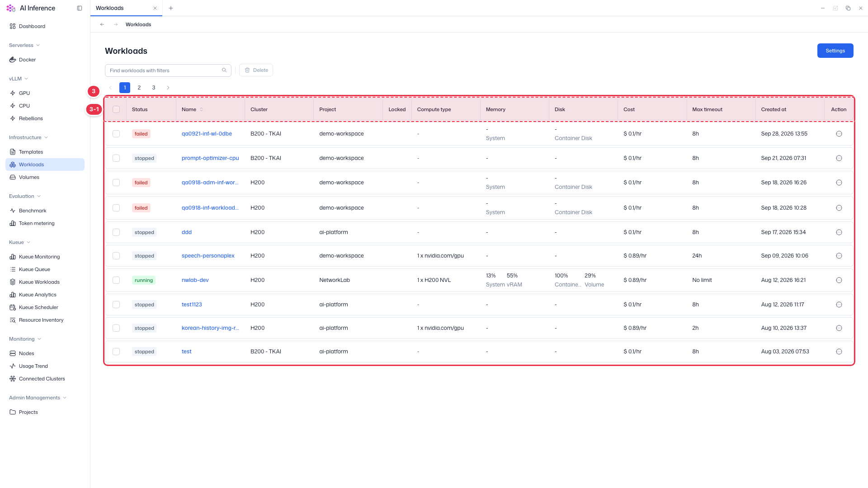Viewport: 868px width, 488px height.
Task: Open the Volumes sidebar icon
Action: [x=13, y=177]
